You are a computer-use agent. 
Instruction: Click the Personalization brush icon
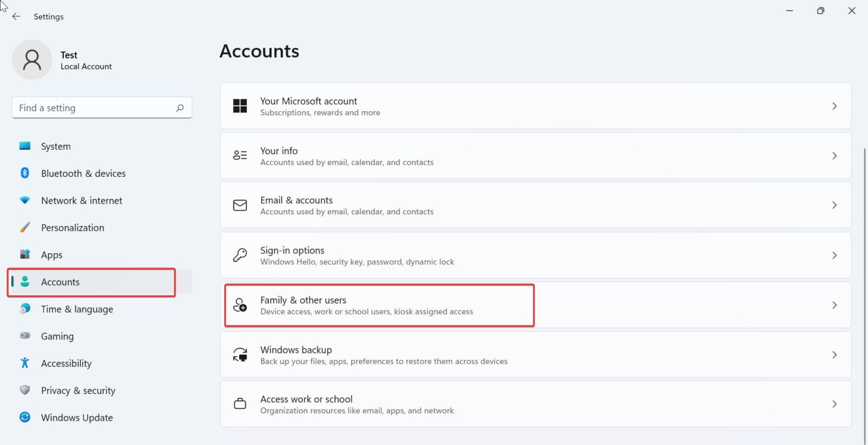[25, 227]
